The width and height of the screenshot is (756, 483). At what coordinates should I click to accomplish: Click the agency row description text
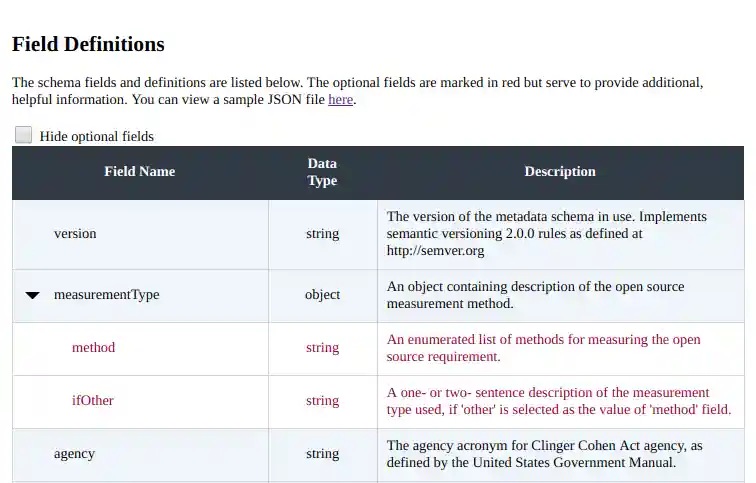[545, 454]
